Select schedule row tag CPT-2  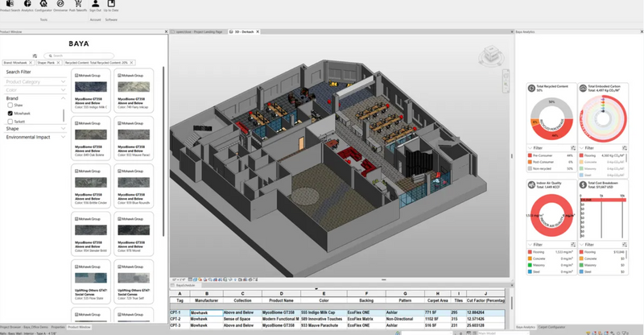180,319
